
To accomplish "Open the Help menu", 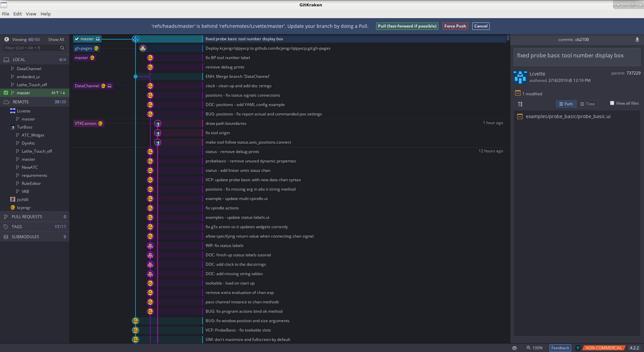I will (x=46, y=14).
